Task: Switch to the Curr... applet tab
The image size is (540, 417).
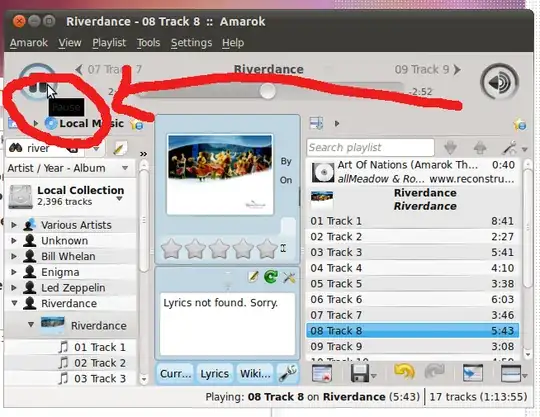Action: (x=175, y=374)
